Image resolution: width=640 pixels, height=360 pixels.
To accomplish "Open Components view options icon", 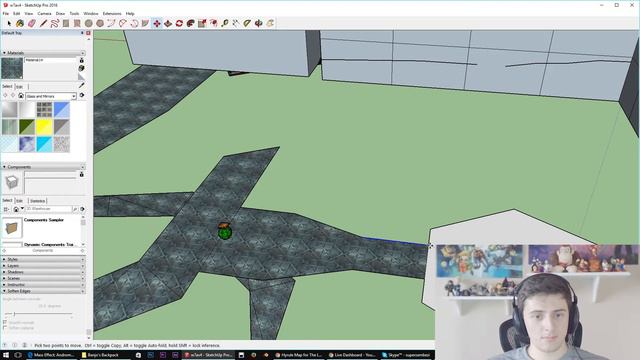I will 6,209.
